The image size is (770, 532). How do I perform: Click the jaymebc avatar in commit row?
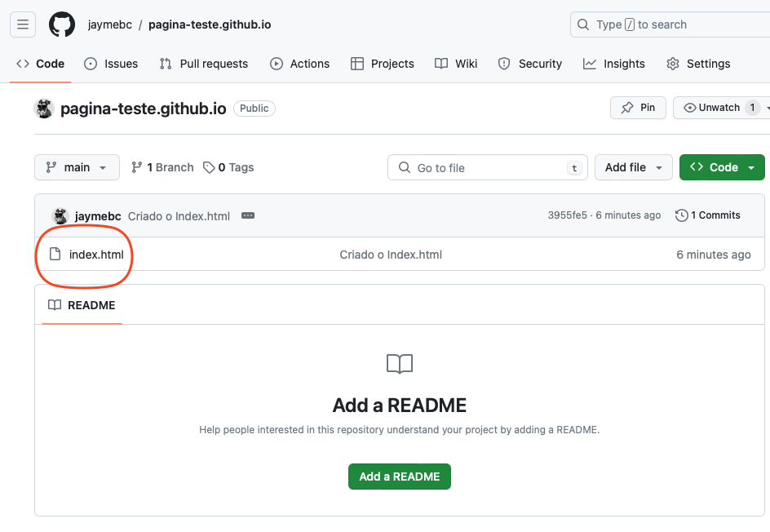(x=60, y=216)
